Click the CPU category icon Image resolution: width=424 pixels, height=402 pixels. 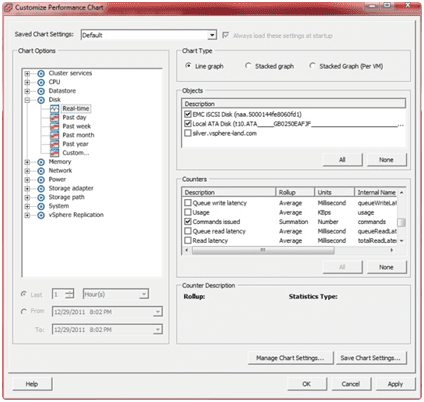(41, 82)
